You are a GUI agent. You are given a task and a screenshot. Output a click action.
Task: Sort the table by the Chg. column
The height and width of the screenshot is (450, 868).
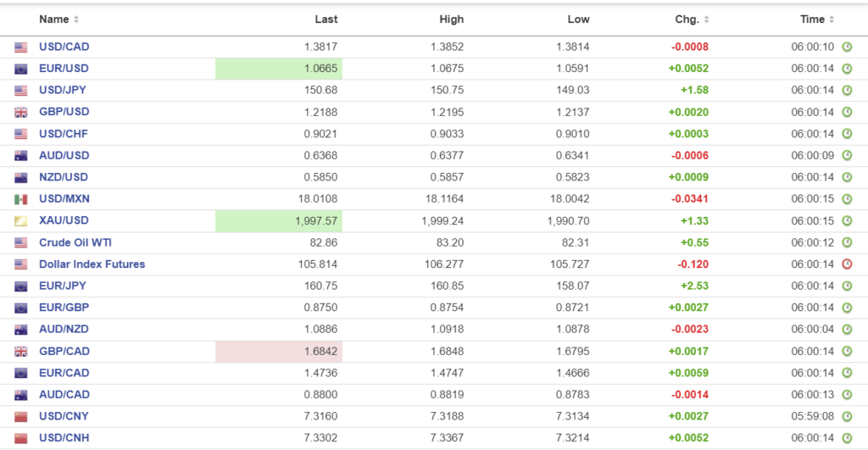point(692,19)
